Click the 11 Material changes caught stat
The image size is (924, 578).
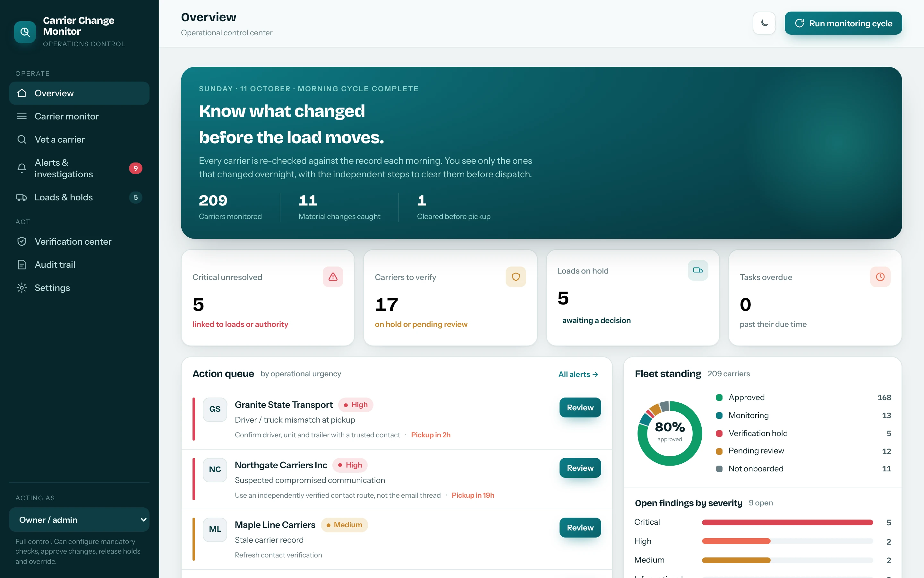[x=339, y=207]
